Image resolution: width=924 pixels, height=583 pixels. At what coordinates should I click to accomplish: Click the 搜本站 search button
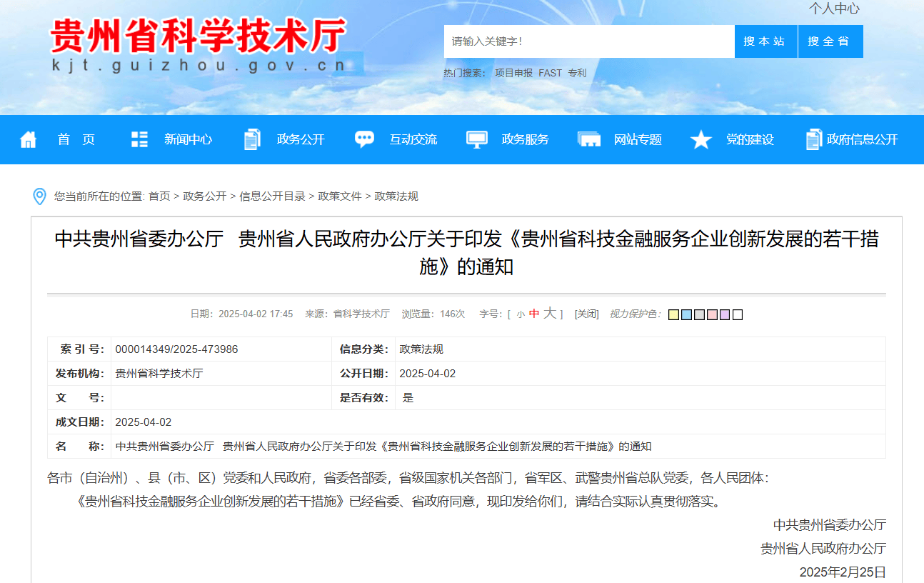coord(765,41)
